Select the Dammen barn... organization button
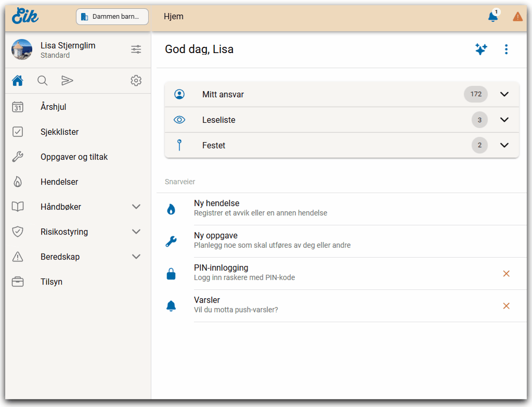Screen dimensions: 532x407 click(112, 17)
